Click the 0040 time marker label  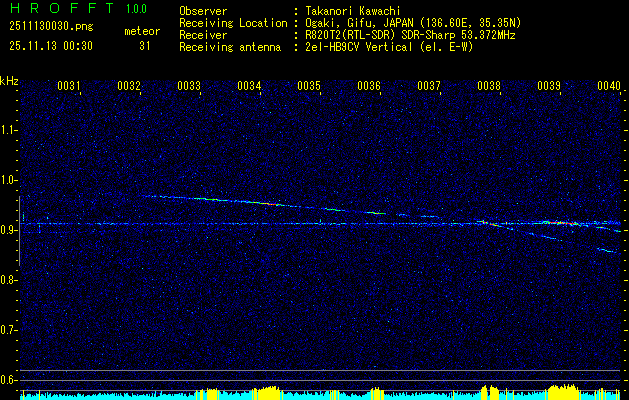point(609,86)
